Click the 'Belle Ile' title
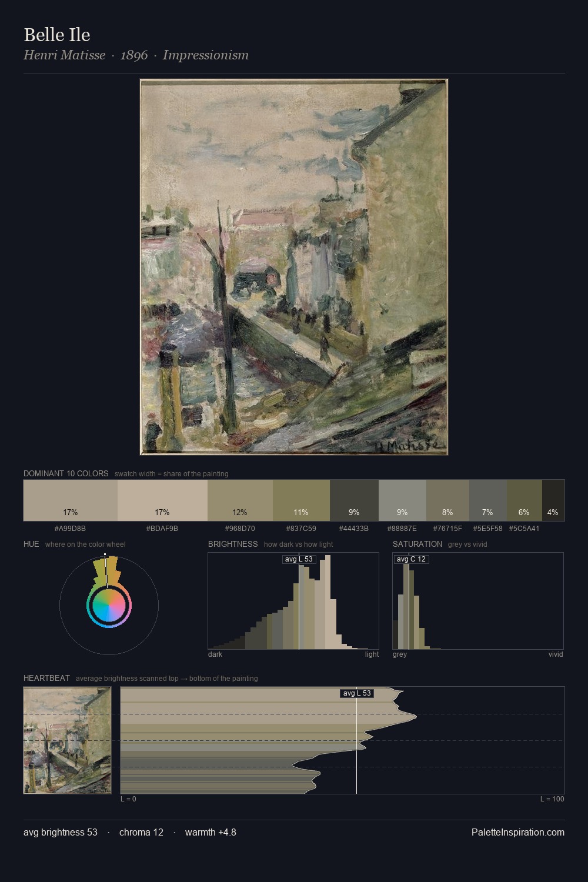The height and width of the screenshot is (882, 588). click(57, 35)
